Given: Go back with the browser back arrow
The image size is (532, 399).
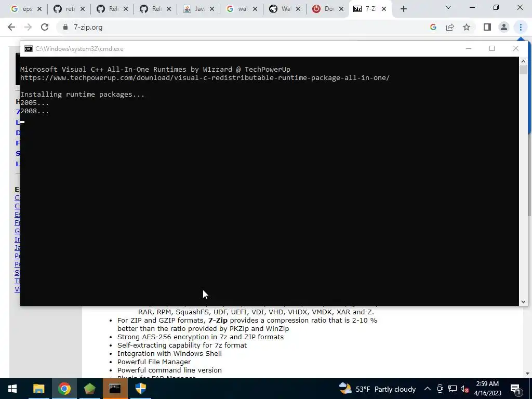Looking at the screenshot, I should coord(11,27).
